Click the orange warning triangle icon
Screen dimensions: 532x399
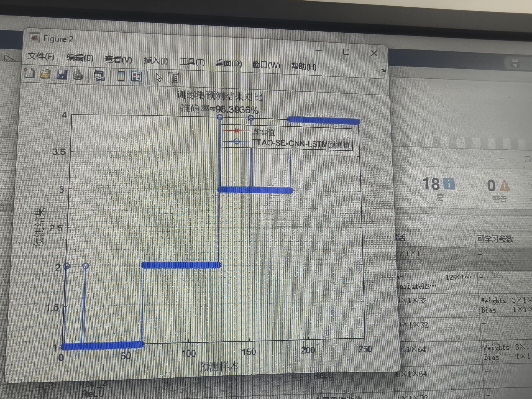(x=505, y=186)
